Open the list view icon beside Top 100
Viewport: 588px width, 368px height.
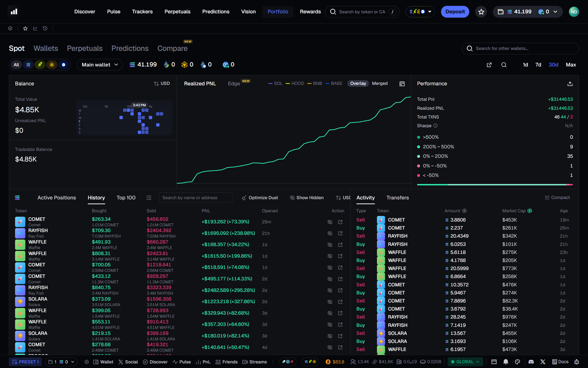(x=149, y=198)
